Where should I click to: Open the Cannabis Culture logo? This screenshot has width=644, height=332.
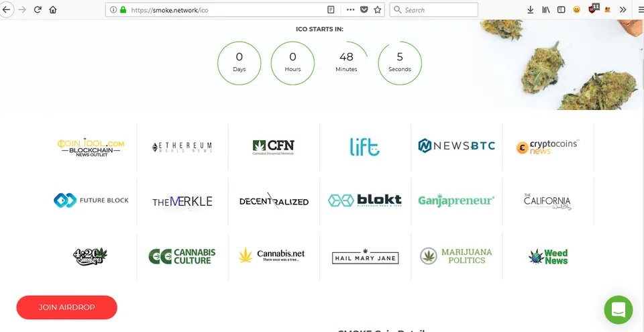[x=182, y=256]
